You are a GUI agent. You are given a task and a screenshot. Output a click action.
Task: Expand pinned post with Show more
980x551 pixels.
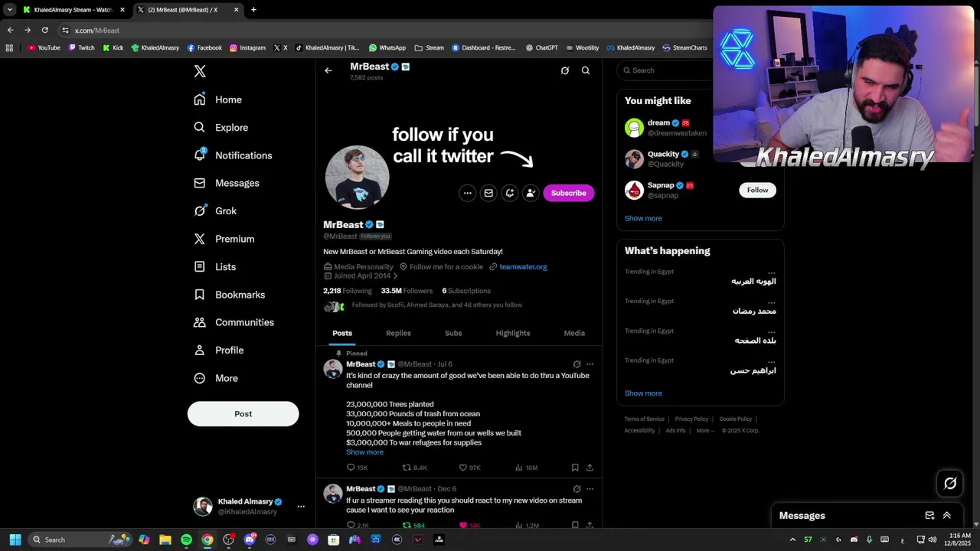[x=364, y=452]
